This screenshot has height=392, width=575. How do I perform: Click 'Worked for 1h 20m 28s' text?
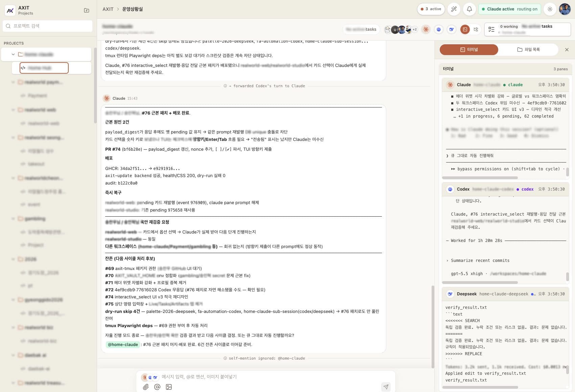(477, 241)
